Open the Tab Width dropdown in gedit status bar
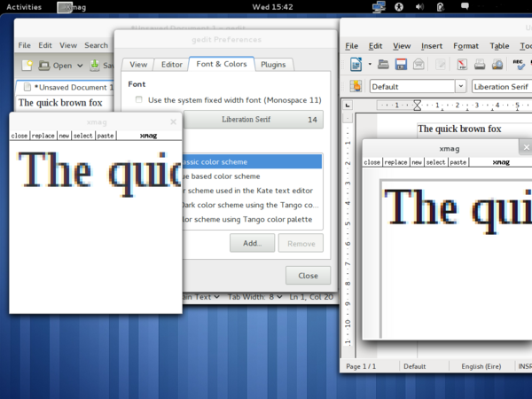532x399 pixels. [254, 296]
